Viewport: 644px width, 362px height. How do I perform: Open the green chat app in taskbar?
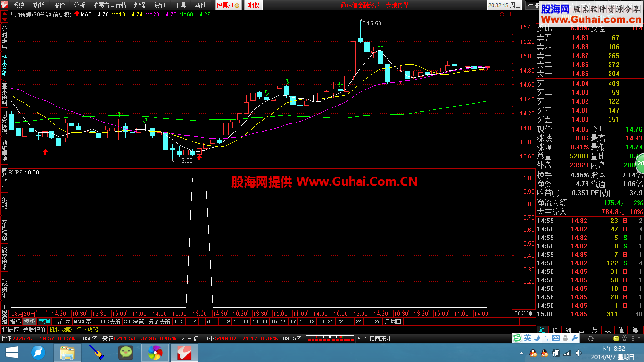pos(125,353)
